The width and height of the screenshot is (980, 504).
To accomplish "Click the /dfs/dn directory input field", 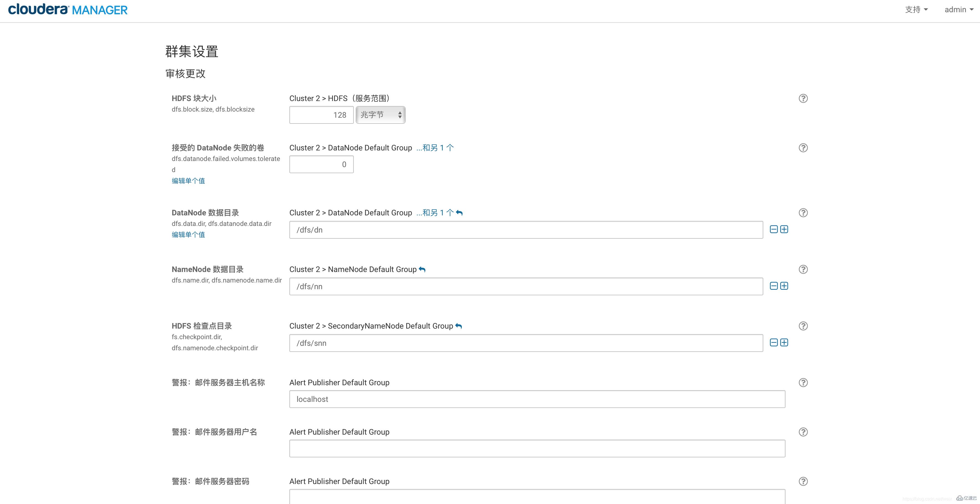I will coord(526,230).
